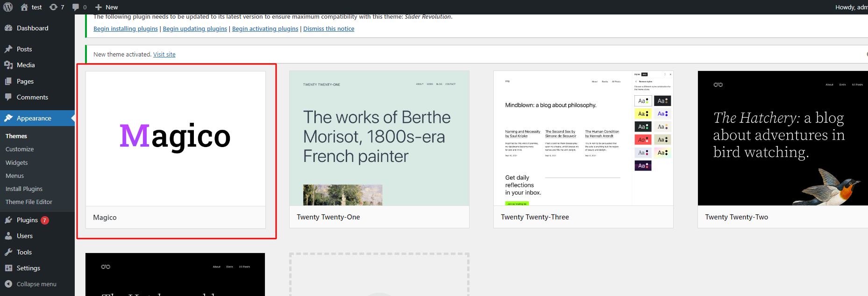
Task: Collapse the admin sidebar menu
Action: [36, 284]
